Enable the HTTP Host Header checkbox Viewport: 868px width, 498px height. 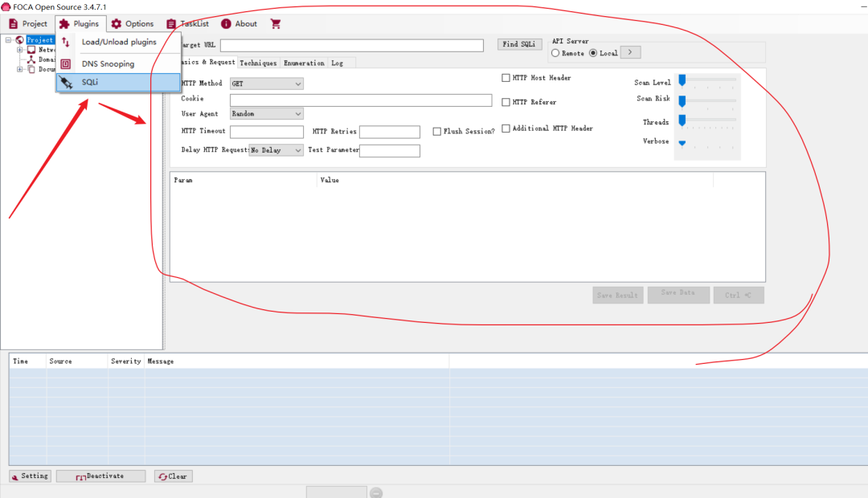pyautogui.click(x=506, y=78)
